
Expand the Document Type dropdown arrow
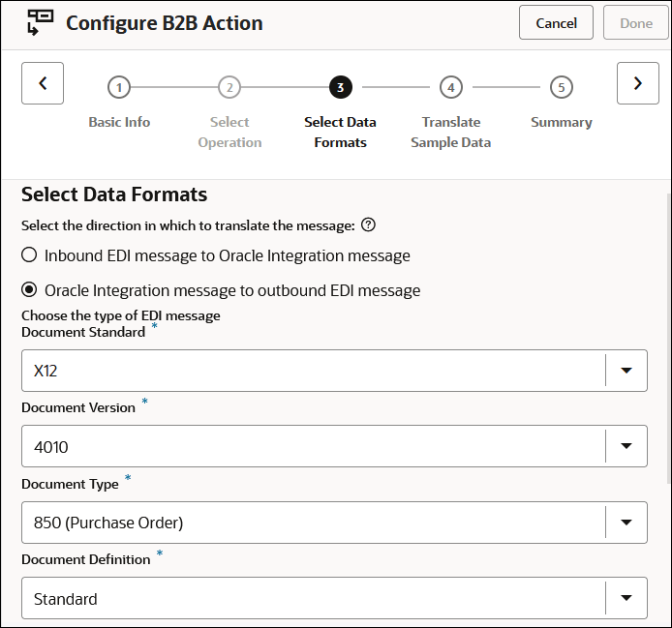tap(626, 523)
